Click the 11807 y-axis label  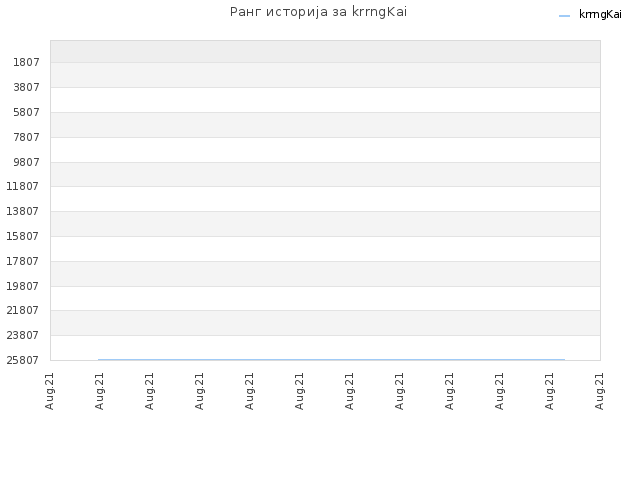[x=23, y=186]
